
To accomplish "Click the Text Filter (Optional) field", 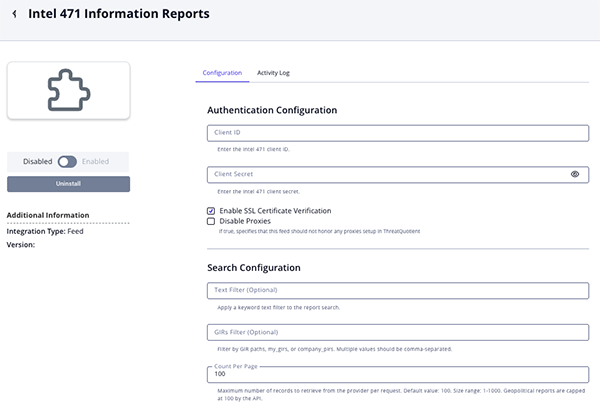I will click(x=398, y=291).
